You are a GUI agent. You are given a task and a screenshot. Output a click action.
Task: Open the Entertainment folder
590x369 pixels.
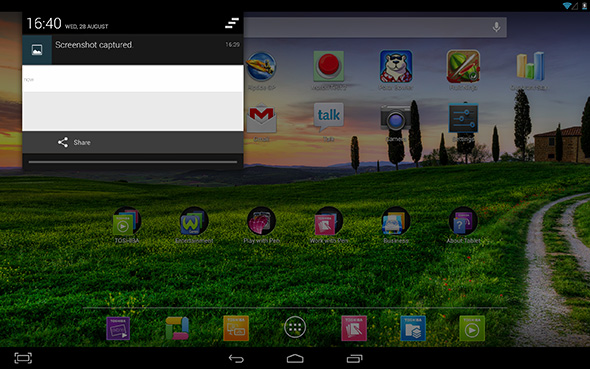tap(194, 222)
